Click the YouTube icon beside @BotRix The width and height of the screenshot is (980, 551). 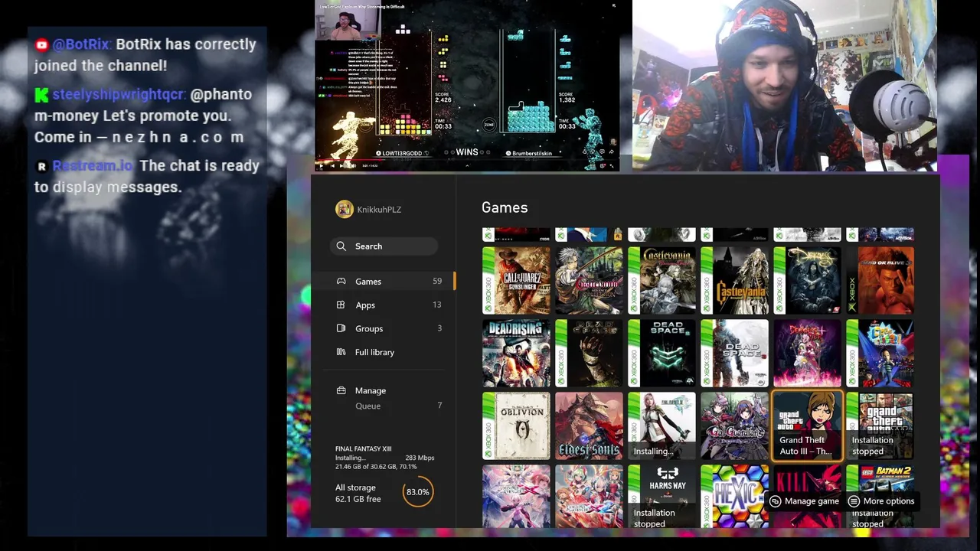coord(41,45)
